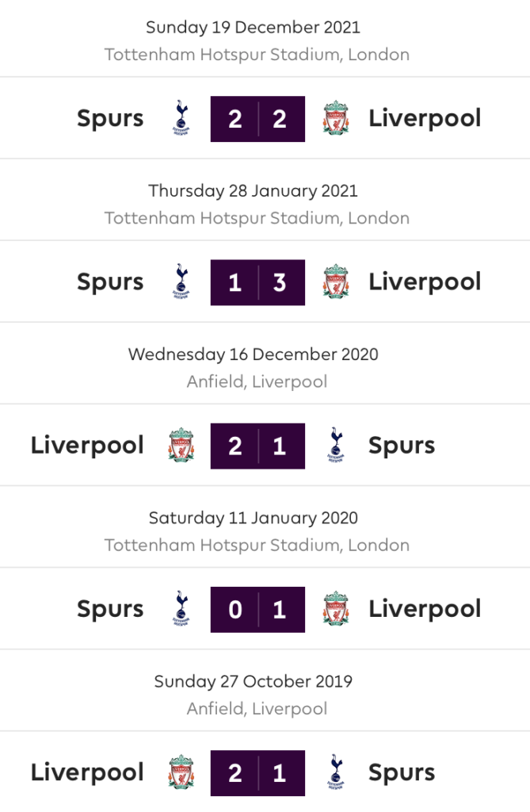
Task: Click the Liverpool crest in the 16 December 2020 match
Action: [181, 446]
